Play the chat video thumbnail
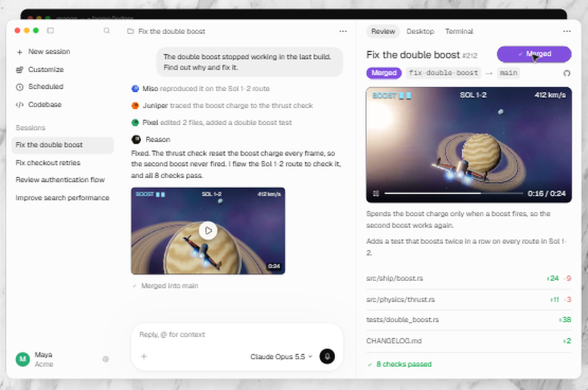The height and width of the screenshot is (390, 588). click(208, 231)
